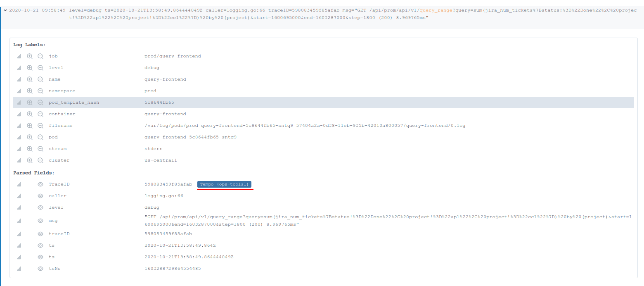Toggle visibility of TraceID parsed field
The width and height of the screenshot is (644, 286).
pos(40,184)
